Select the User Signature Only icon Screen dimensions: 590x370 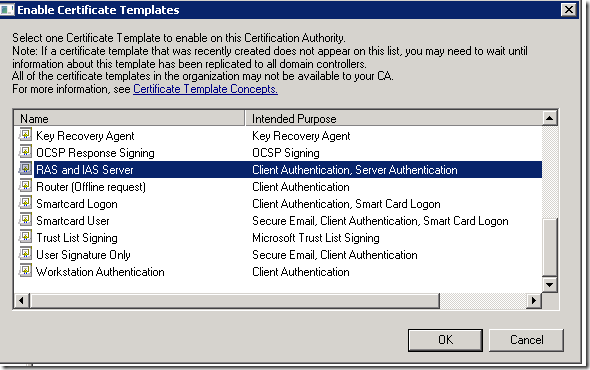[25, 254]
